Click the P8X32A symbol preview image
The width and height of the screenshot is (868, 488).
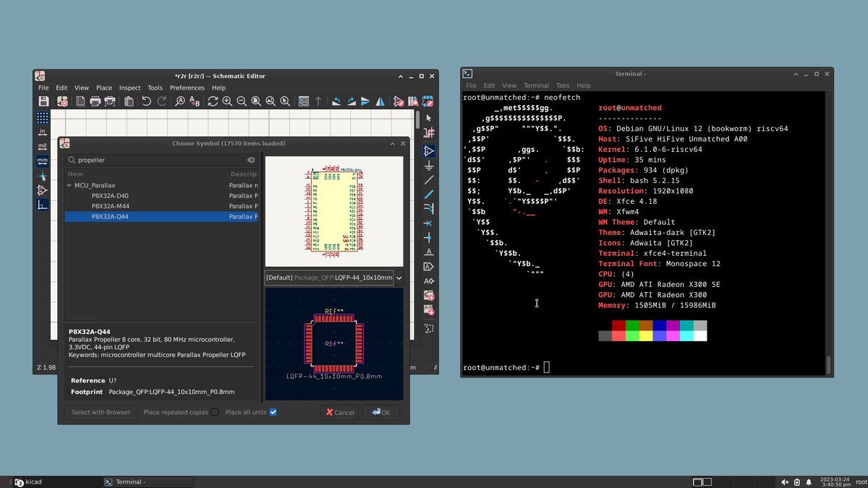click(333, 211)
